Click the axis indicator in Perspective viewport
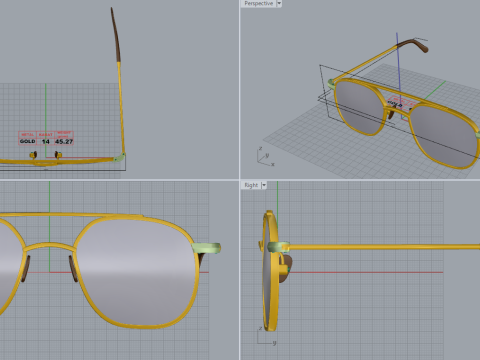 (x=266, y=157)
